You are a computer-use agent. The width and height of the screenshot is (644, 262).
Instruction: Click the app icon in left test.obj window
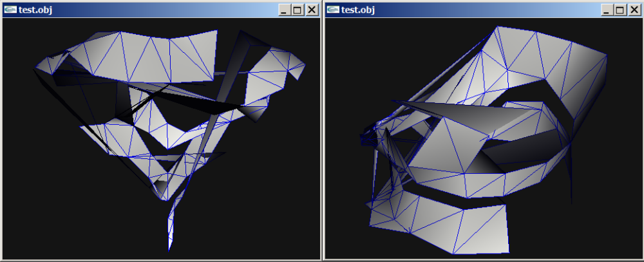11,10
